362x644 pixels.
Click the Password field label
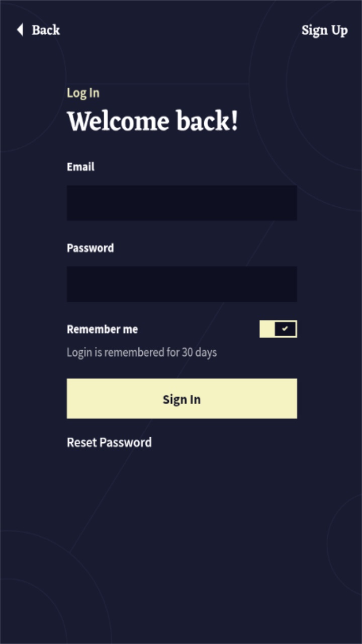point(90,248)
